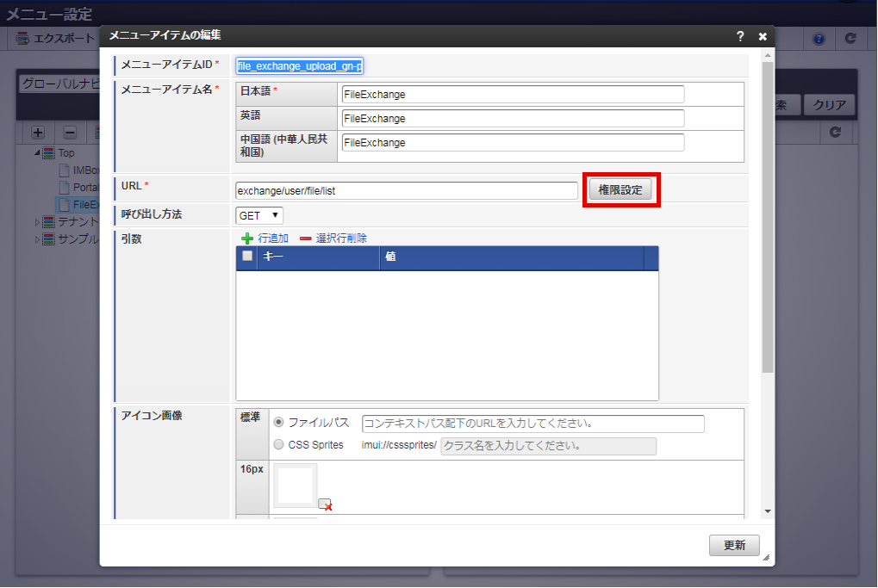Click the file path URL input field
The image size is (878, 588).
(533, 424)
